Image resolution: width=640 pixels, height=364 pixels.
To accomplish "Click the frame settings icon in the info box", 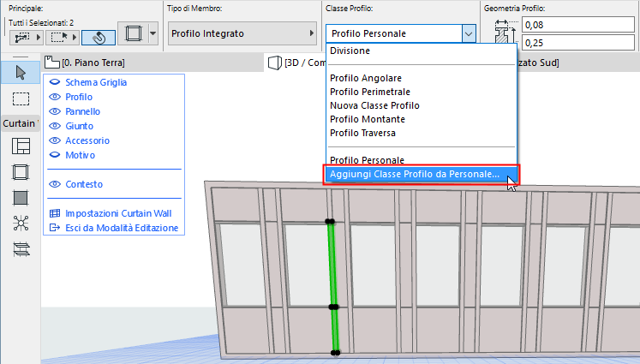I will click(x=133, y=33).
